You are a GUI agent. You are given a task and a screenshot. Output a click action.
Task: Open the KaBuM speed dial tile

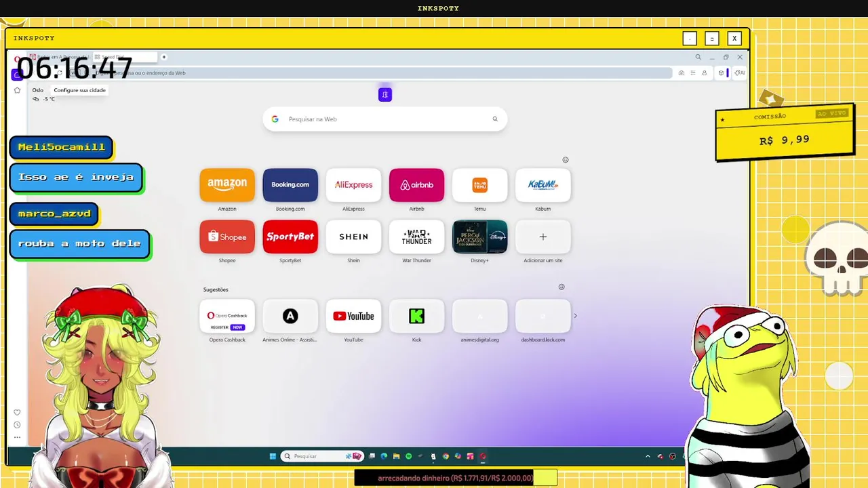[x=543, y=185]
